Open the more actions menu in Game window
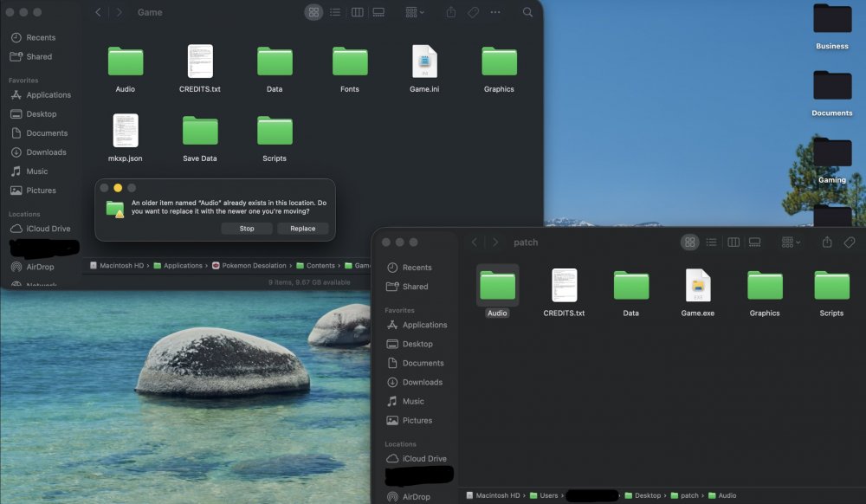866x504 pixels. click(495, 12)
